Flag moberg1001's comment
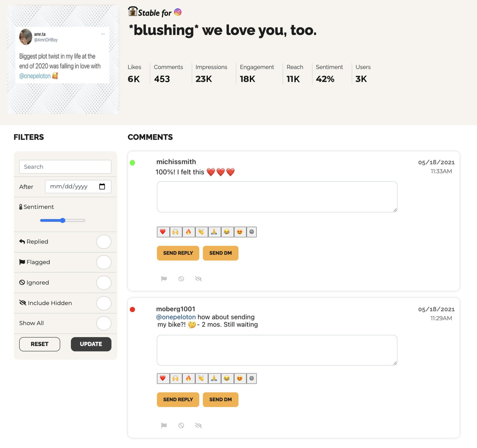This screenshot has width=477, height=448. click(164, 426)
